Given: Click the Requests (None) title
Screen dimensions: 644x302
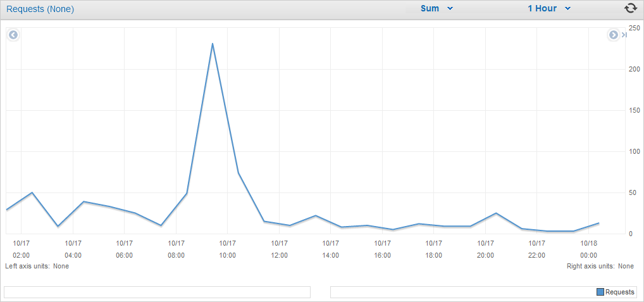Looking at the screenshot, I should point(40,9).
